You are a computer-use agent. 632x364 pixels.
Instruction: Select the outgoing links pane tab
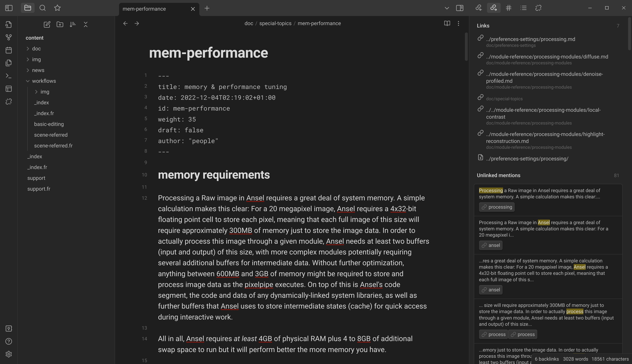point(493,8)
